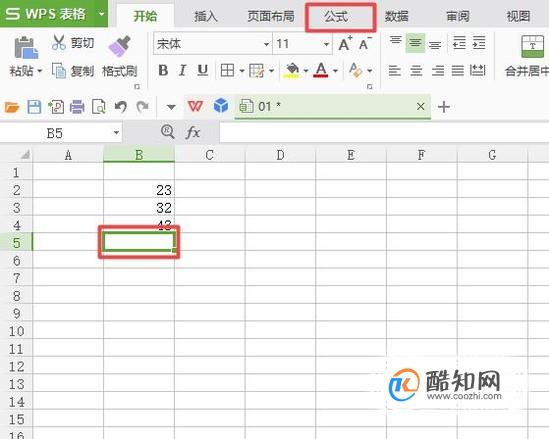This screenshot has height=439, width=549.
Task: Open the 插入 (Insert) tab
Action: 206,16
